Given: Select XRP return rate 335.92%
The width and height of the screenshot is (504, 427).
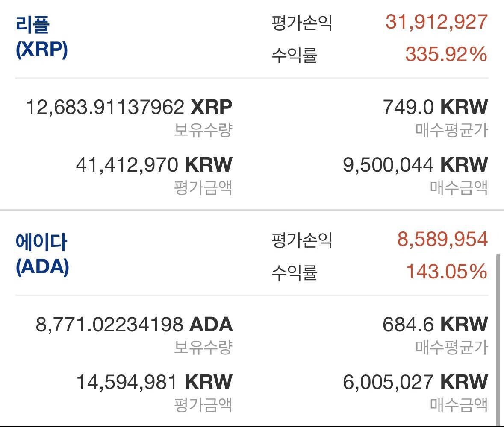Looking at the screenshot, I should click(446, 54).
